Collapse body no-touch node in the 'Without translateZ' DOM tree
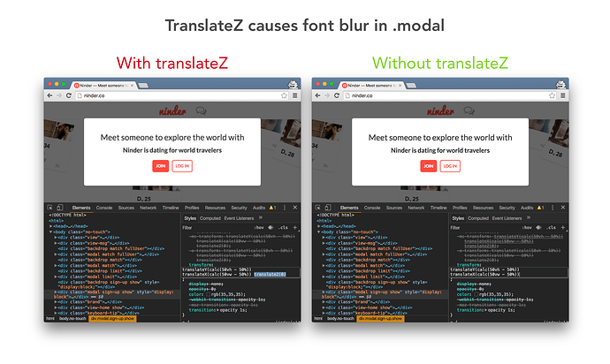 pyautogui.click(x=316, y=231)
